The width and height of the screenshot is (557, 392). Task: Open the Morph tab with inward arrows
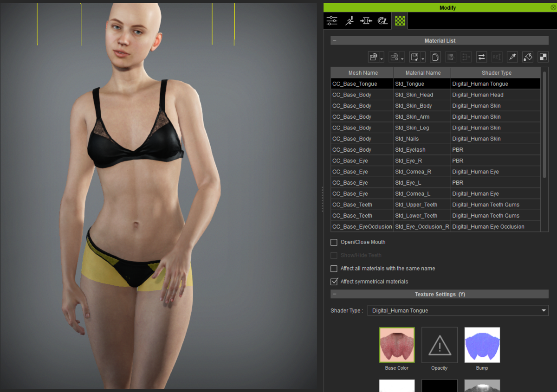(366, 20)
